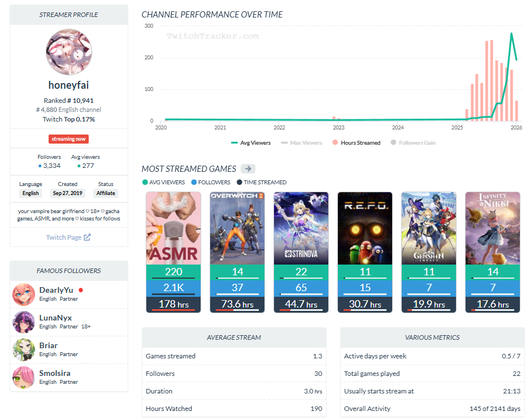This screenshot has width=530, height=420.
Task: Click the honeyfai channel name heading
Action: 68,85
